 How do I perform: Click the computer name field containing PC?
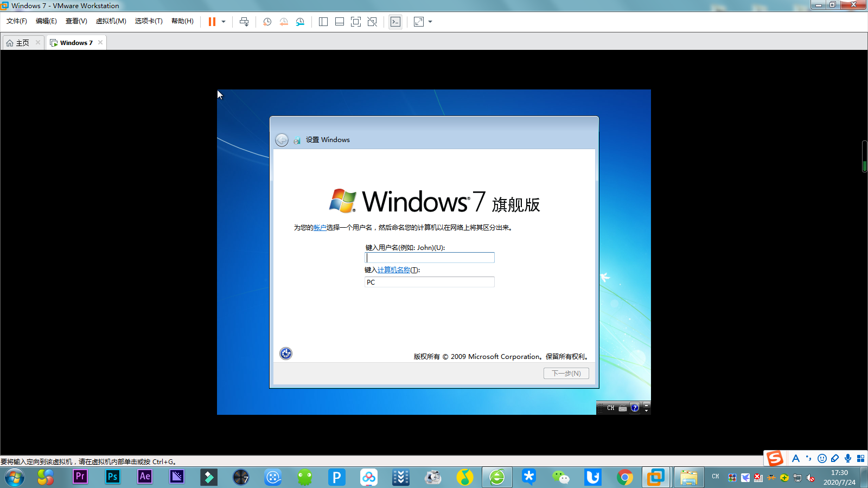[x=430, y=282]
